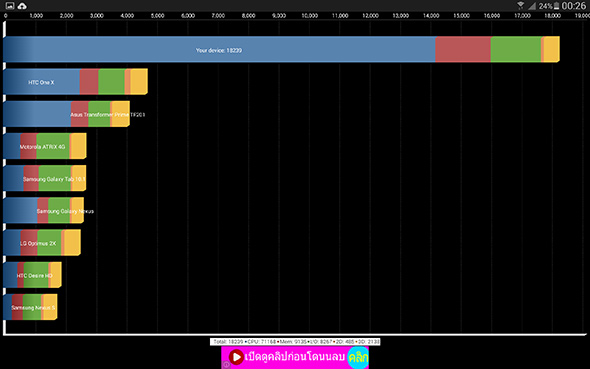Tap the 10,000 axis tick label
This screenshot has height=369, width=590.
(310, 16)
